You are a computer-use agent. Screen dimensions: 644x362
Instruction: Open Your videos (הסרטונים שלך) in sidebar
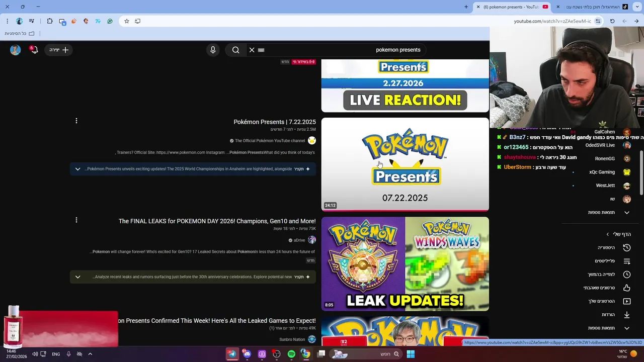(x=609, y=301)
